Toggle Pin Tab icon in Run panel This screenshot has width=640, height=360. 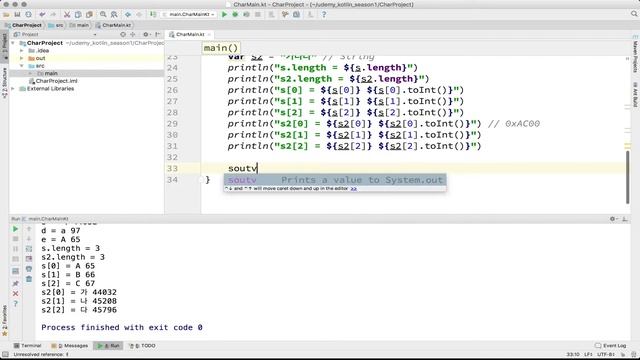[16, 283]
